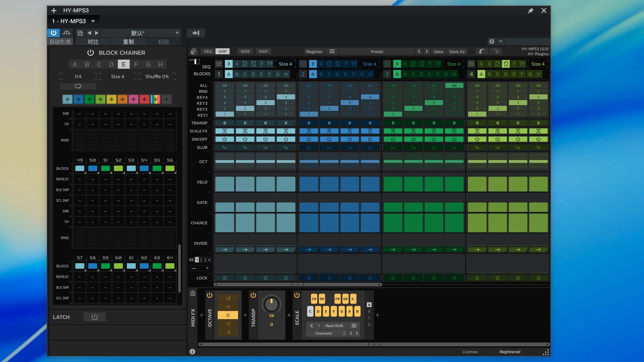Expand the HY-MPS3 track dropdown arrow
The width and height of the screenshot is (644, 362).
point(93,21)
